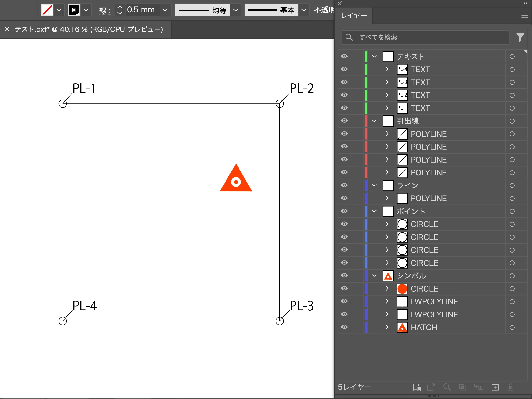The height and width of the screenshot is (399, 532).
Task: Hide the 引出線 layer
Action: point(344,121)
